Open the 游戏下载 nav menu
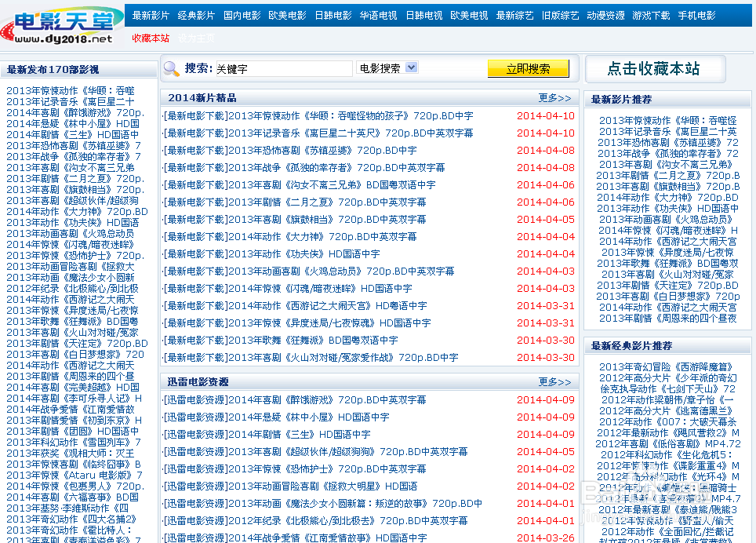The height and width of the screenshot is (543, 756). pyautogui.click(x=650, y=16)
